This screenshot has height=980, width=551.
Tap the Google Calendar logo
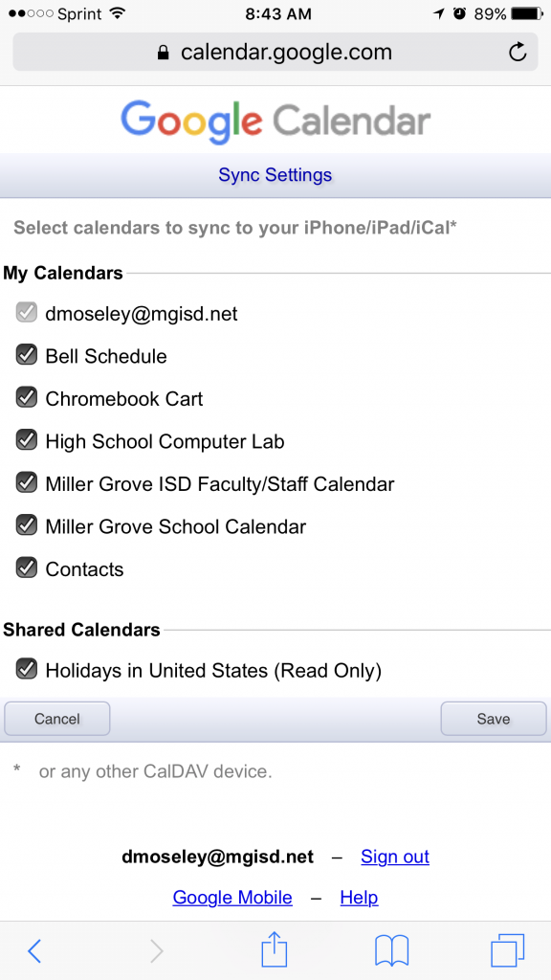(275, 121)
